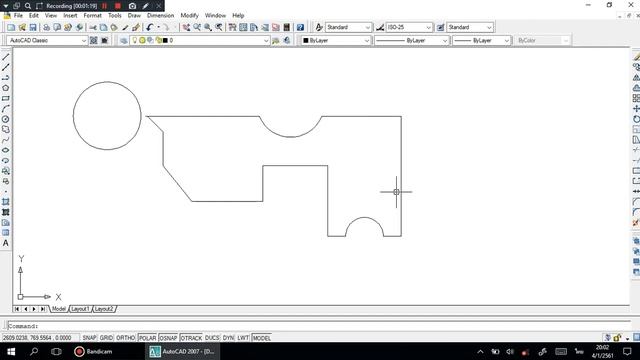The height and width of the screenshot is (360, 640).
Task: Click the command line input field
Action: (318, 326)
